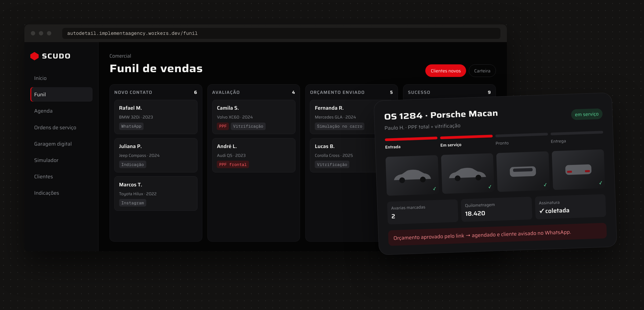The image size is (644, 310).
Task: Open the car photo under Em serviço
Action: [x=467, y=174]
